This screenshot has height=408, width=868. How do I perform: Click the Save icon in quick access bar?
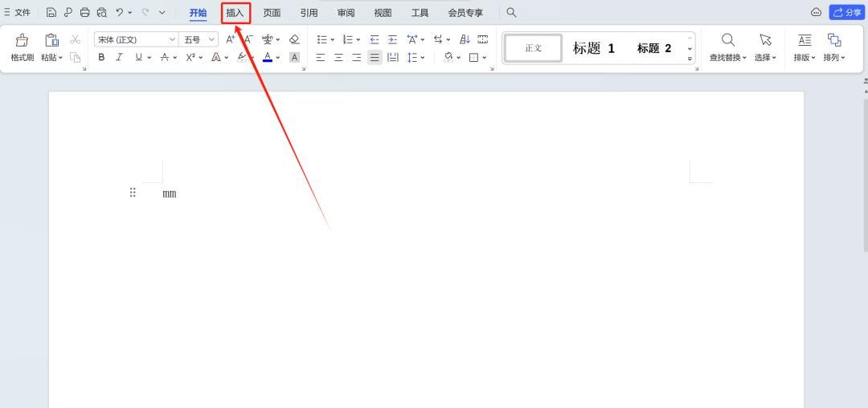click(x=51, y=12)
